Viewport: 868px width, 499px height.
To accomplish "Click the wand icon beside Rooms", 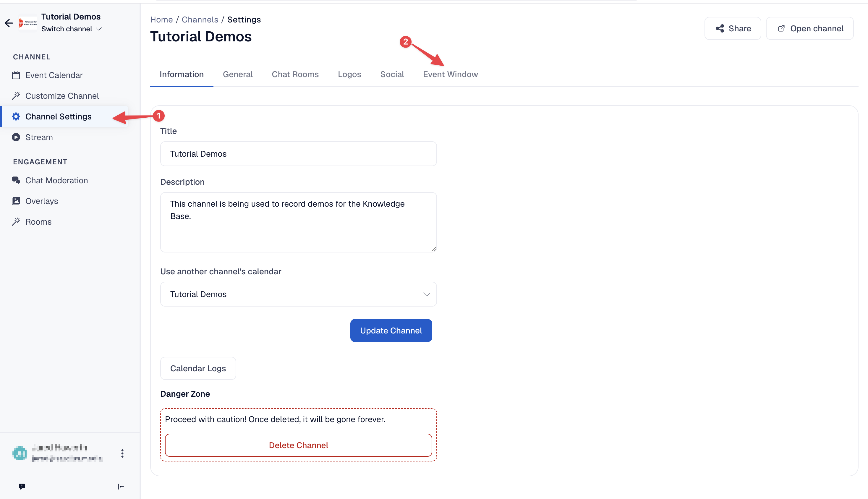I will (x=16, y=222).
